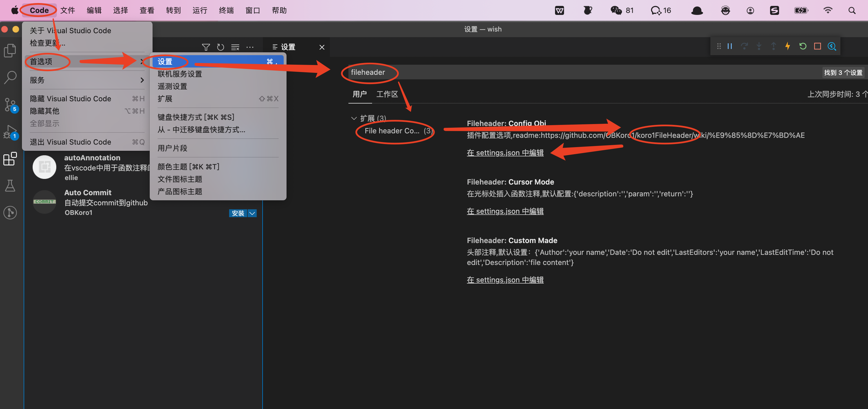Click 退出 Visual Studio Code menu item

coord(87,142)
